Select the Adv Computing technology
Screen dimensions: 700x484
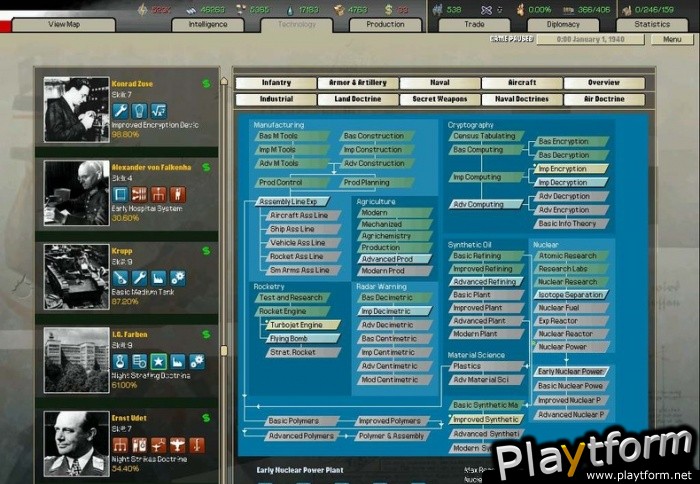coord(486,204)
